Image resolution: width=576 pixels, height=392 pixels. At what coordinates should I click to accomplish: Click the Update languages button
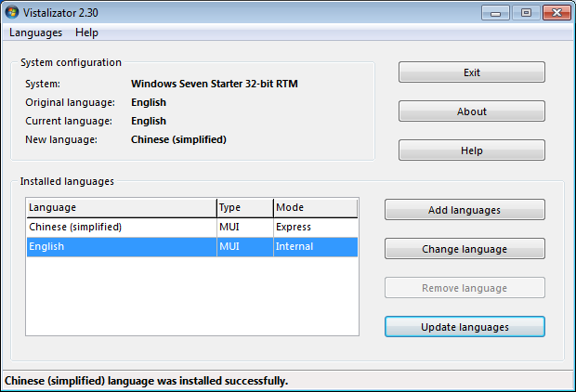click(x=465, y=327)
